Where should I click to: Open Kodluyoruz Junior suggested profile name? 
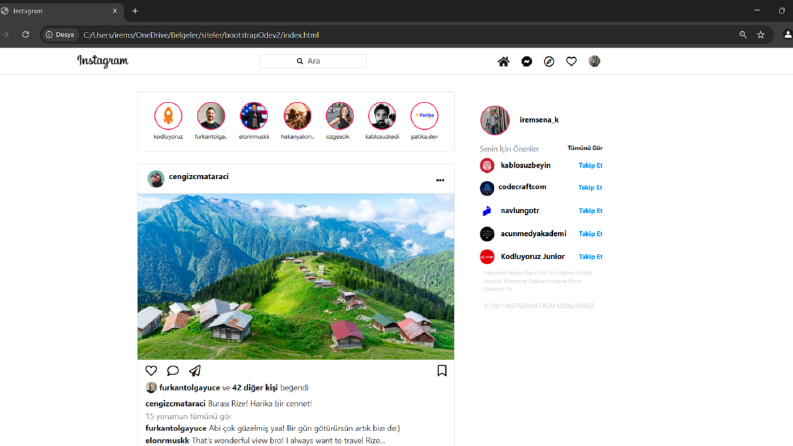pyautogui.click(x=533, y=256)
